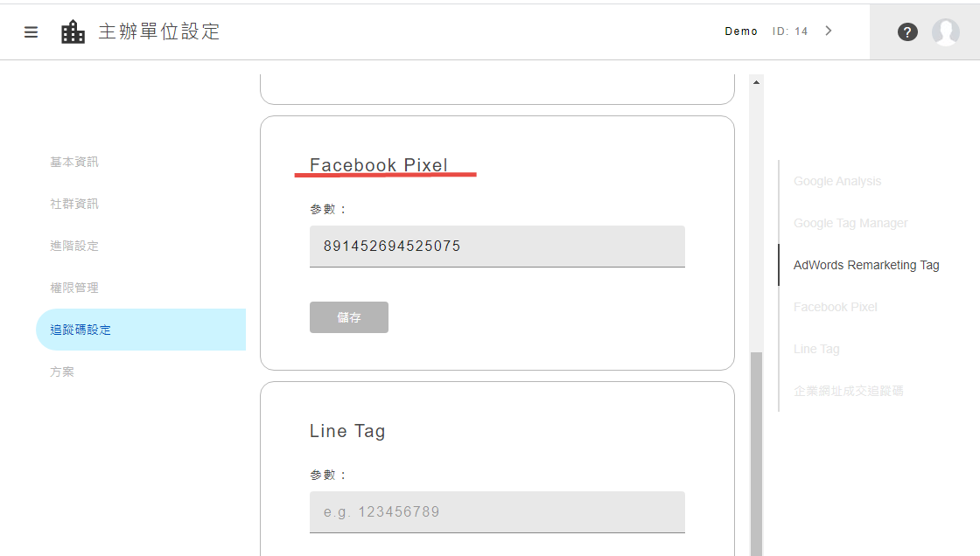980x556 pixels.
Task: Open 權限管理 in the sidebar
Action: coord(74,288)
